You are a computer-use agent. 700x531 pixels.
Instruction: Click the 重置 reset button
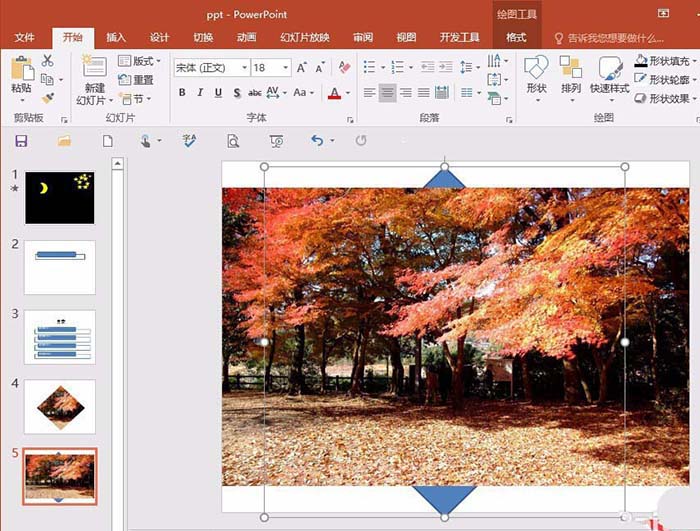tap(136, 80)
